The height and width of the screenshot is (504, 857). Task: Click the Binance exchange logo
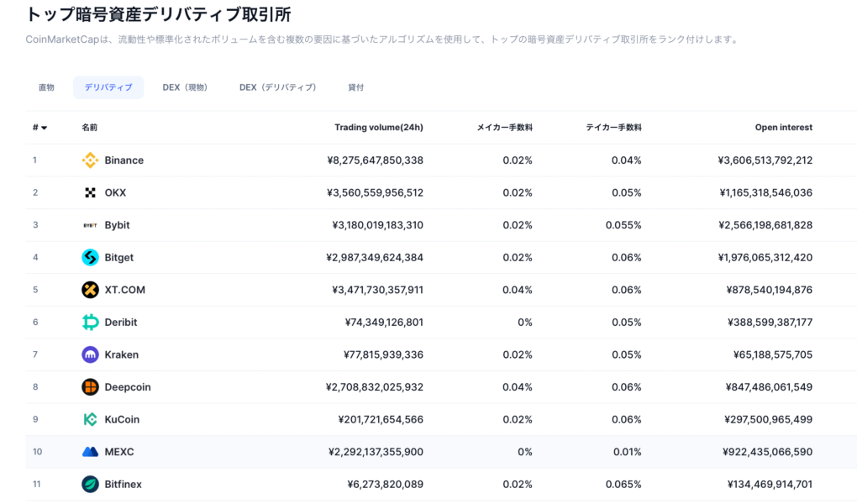(91, 160)
